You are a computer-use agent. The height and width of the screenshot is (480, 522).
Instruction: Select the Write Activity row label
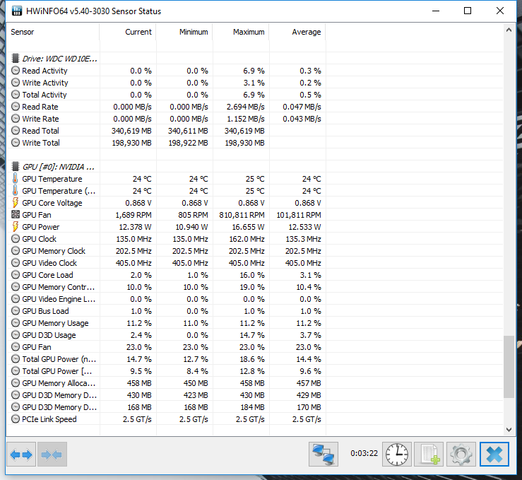pos(45,83)
